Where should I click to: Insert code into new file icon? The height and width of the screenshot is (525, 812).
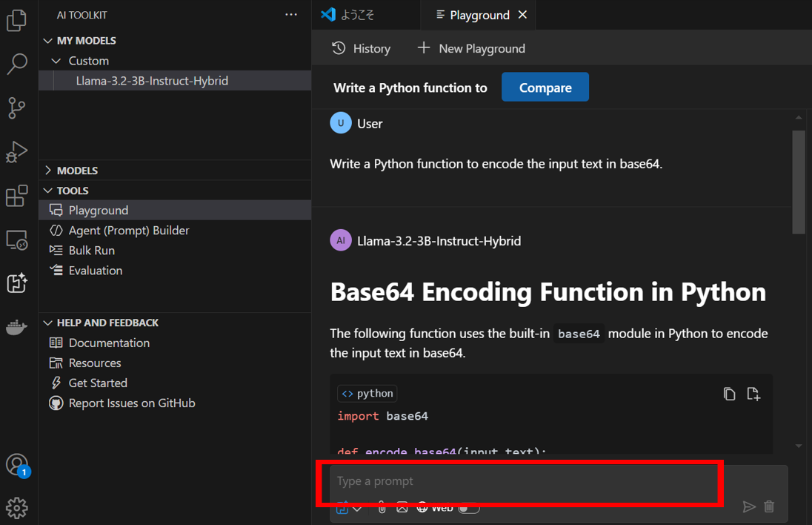pos(753,394)
